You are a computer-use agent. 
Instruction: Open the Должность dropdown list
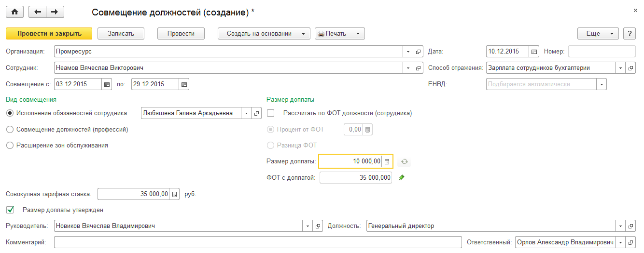pyautogui.click(x=620, y=226)
